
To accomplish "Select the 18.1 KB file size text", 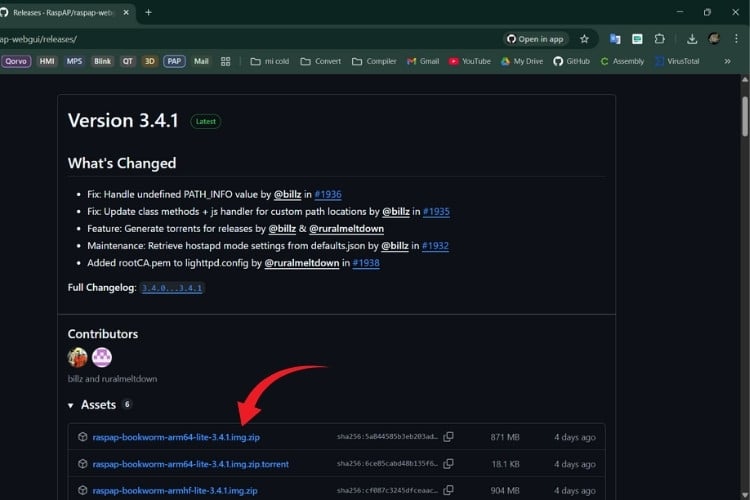I will pyautogui.click(x=506, y=464).
